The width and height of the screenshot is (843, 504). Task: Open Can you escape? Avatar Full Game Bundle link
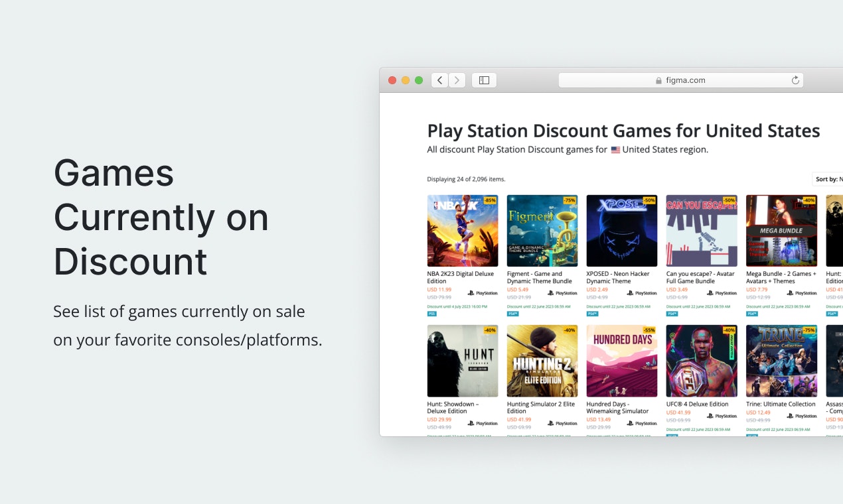pos(700,277)
